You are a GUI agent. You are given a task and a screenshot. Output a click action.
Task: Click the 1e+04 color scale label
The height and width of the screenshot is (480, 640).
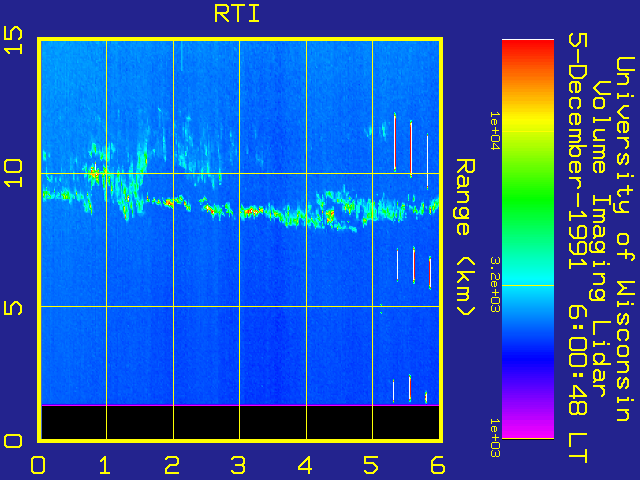coord(495,131)
